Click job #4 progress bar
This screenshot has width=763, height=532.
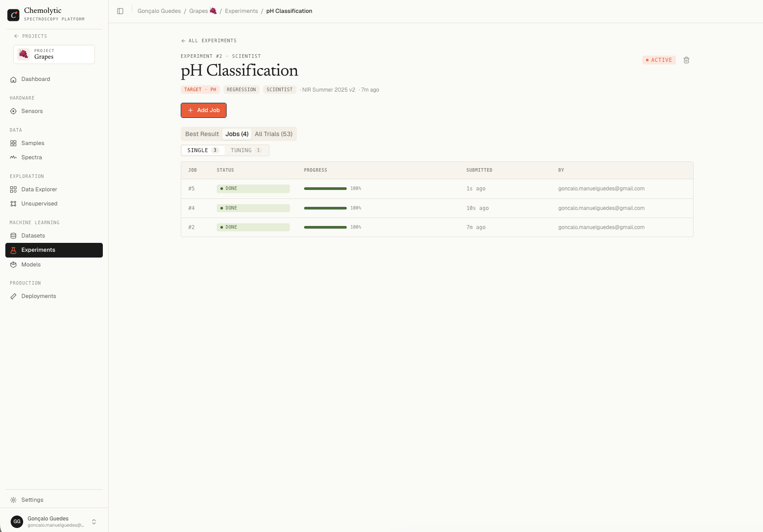pyautogui.click(x=325, y=208)
